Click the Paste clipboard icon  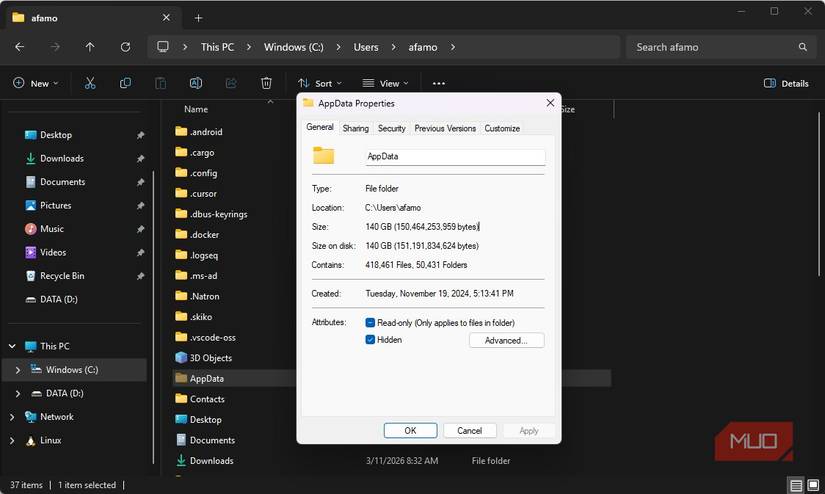160,83
